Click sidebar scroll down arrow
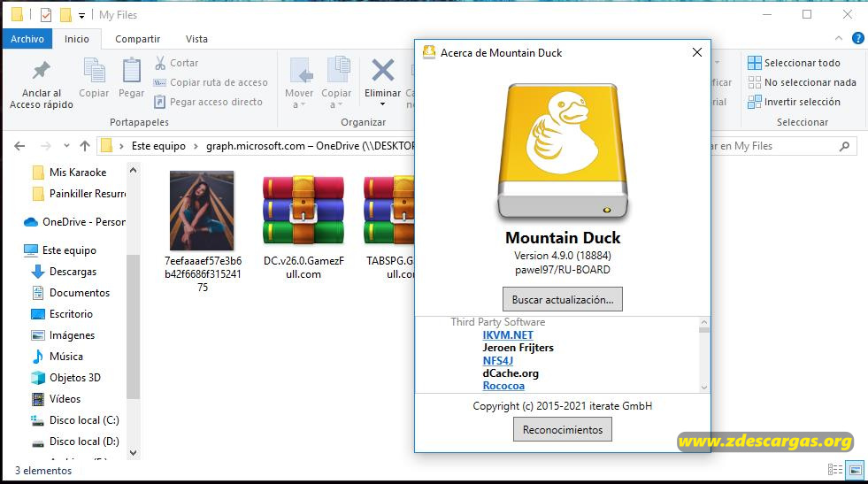 (133, 453)
